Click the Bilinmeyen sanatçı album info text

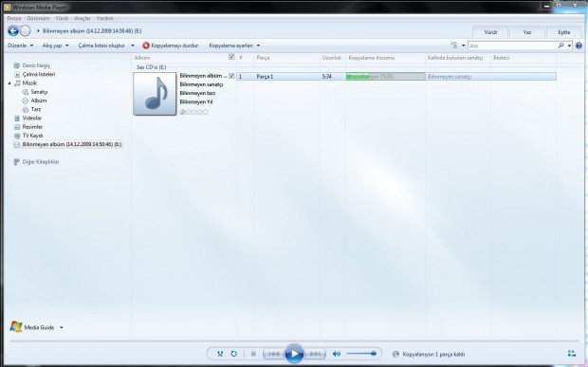click(x=201, y=84)
